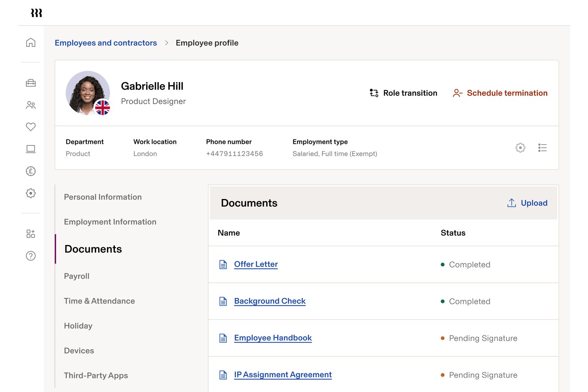Click the Upload arrow icon

[x=512, y=203]
